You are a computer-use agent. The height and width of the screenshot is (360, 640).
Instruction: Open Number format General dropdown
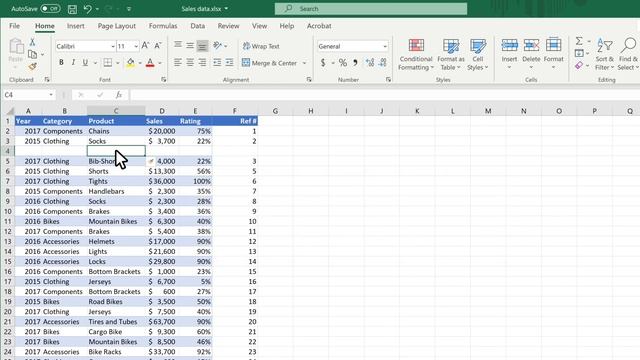384,47
